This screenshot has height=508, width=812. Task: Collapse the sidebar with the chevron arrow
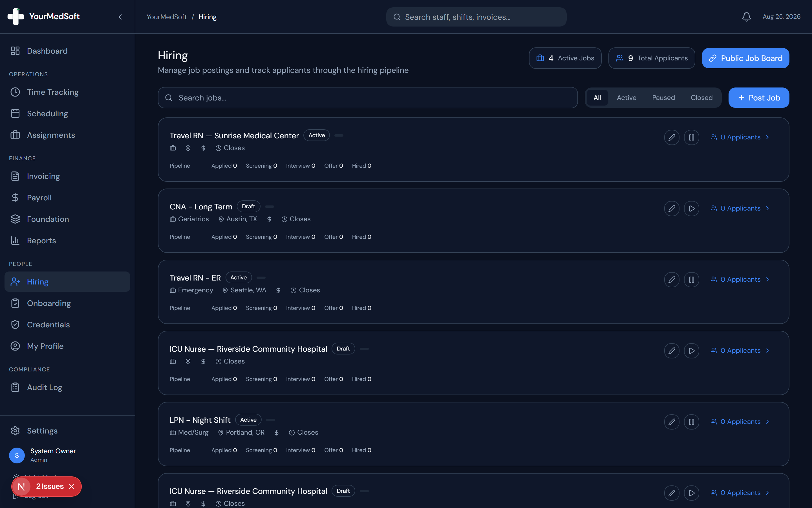click(x=120, y=17)
